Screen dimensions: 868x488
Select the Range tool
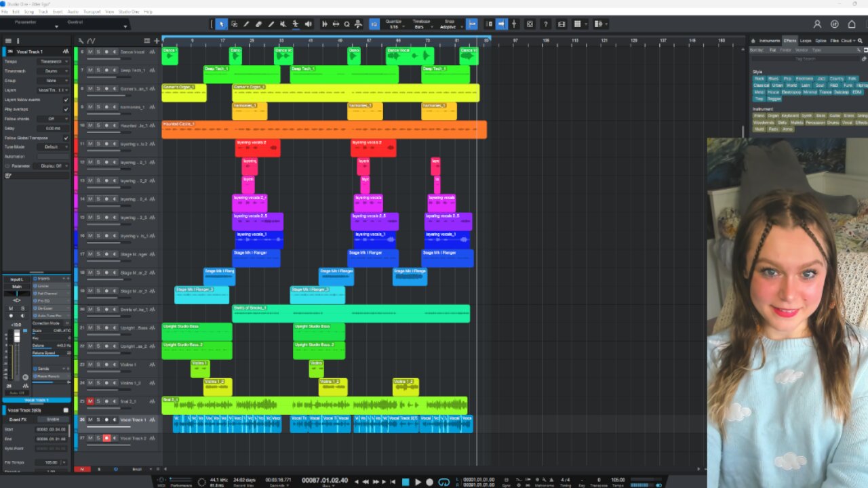pos(234,24)
